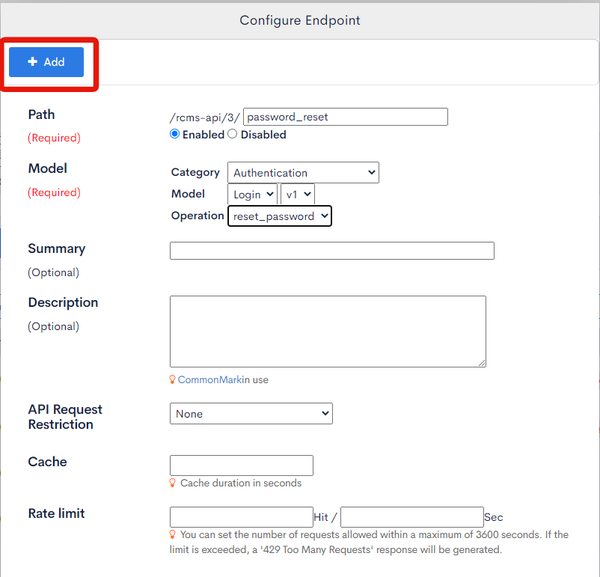
Task: Click the Path field label
Action: pos(41,114)
